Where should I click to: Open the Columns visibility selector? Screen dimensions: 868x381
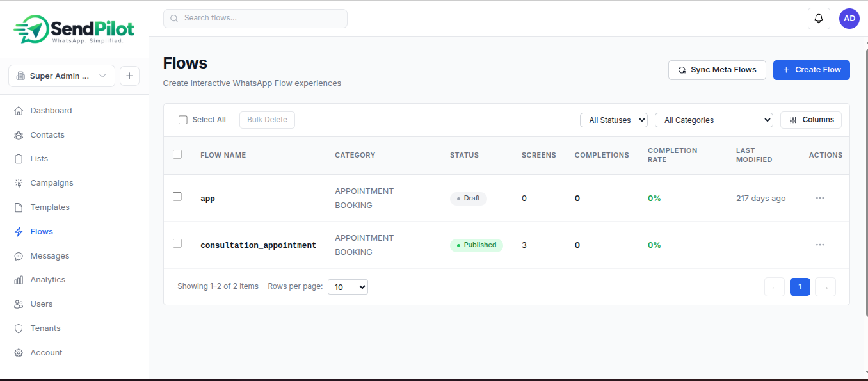click(x=811, y=120)
